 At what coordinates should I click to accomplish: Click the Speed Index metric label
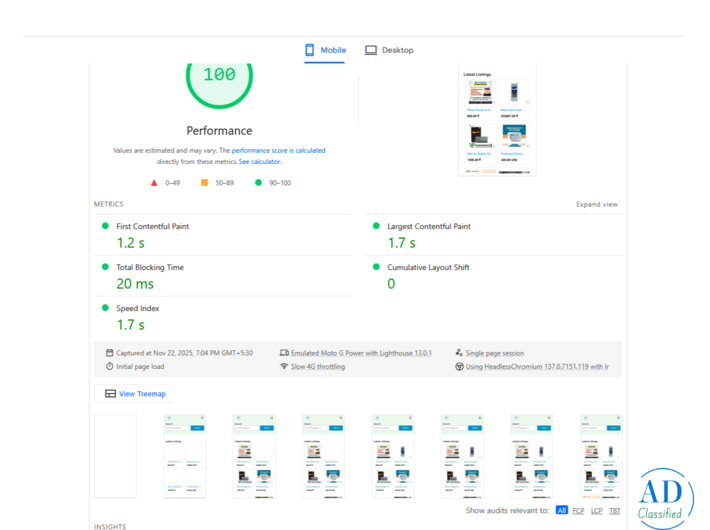138,308
